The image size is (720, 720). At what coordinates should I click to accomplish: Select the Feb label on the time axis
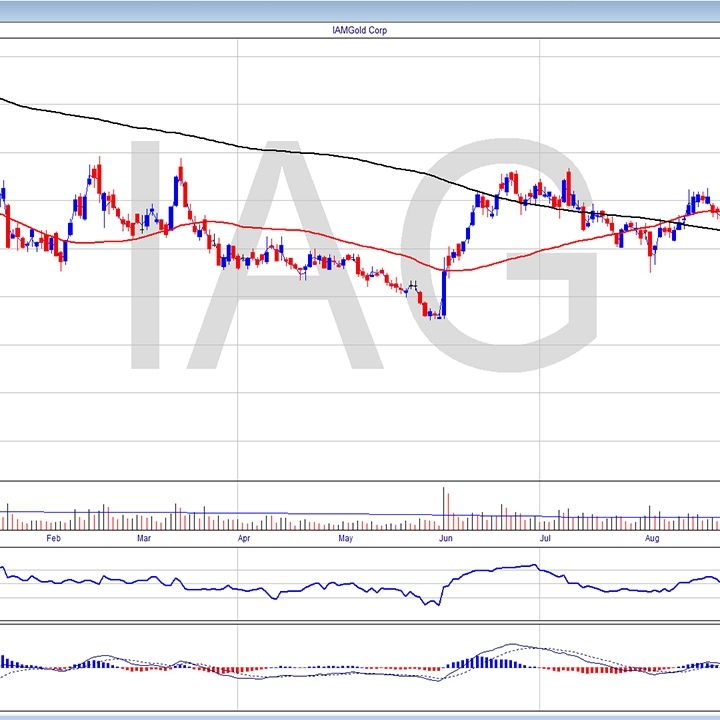(x=54, y=539)
